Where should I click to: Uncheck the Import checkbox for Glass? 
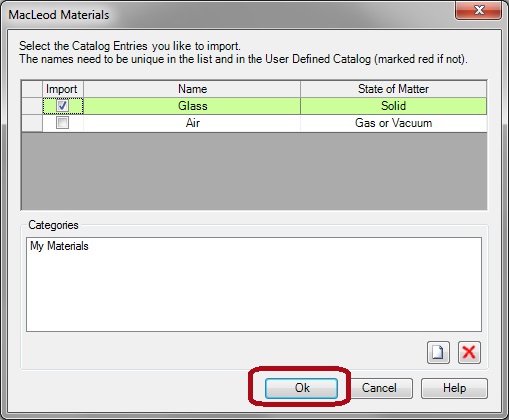pyautogui.click(x=62, y=106)
